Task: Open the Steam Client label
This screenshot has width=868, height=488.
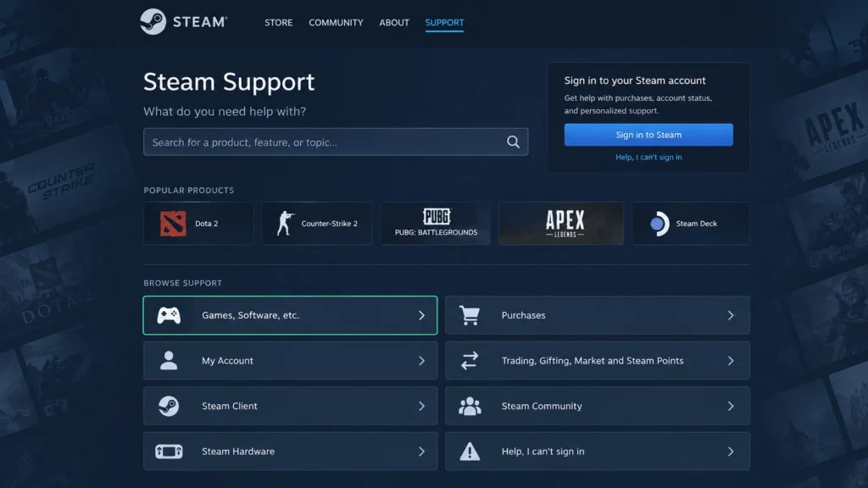Action: pos(230,406)
